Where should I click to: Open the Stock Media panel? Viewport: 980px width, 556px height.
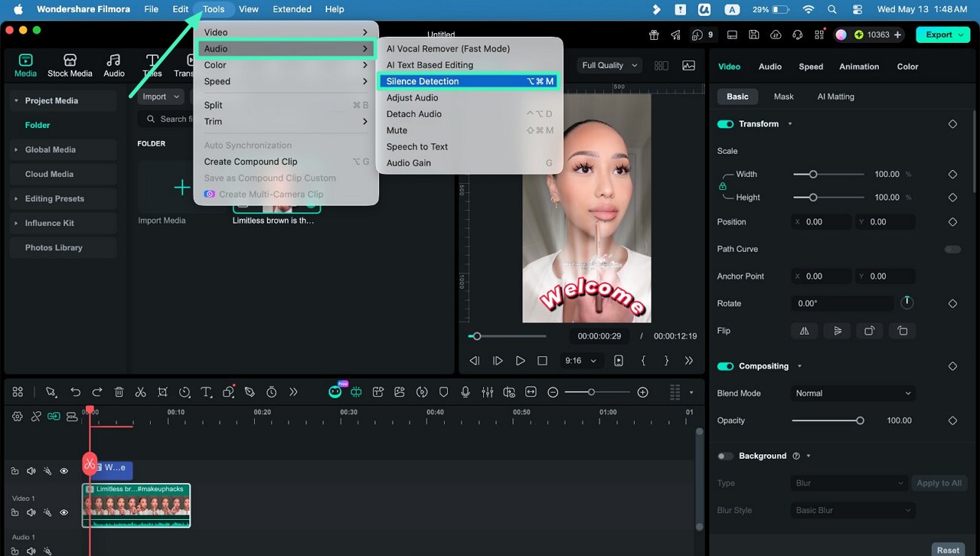pyautogui.click(x=69, y=66)
